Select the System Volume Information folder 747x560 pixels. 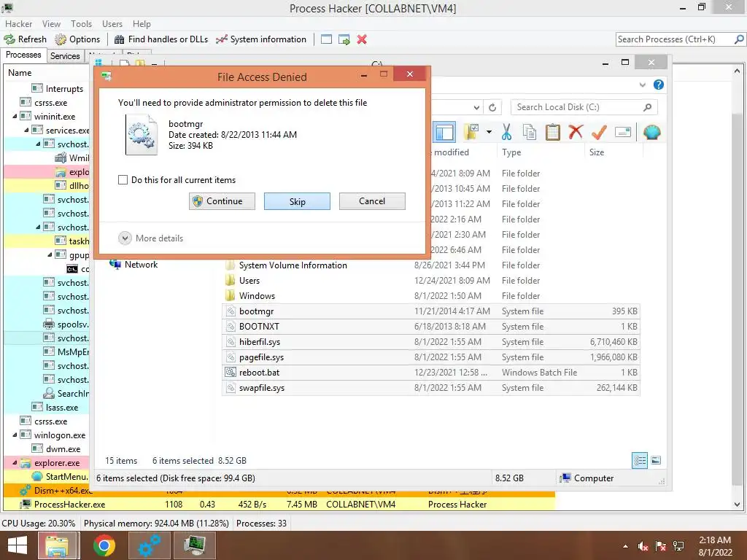430,265
